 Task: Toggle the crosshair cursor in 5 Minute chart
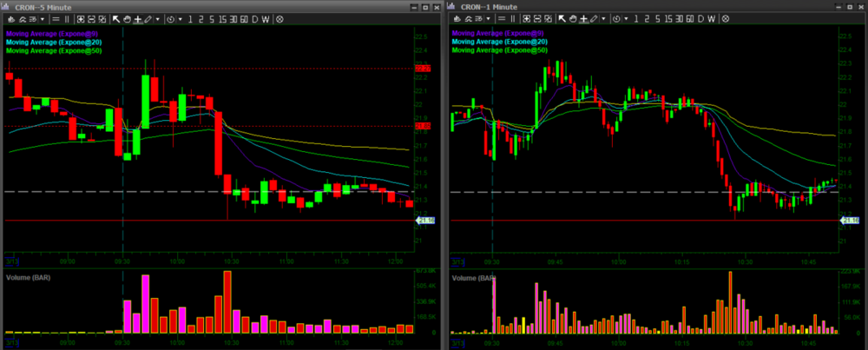[x=137, y=18]
